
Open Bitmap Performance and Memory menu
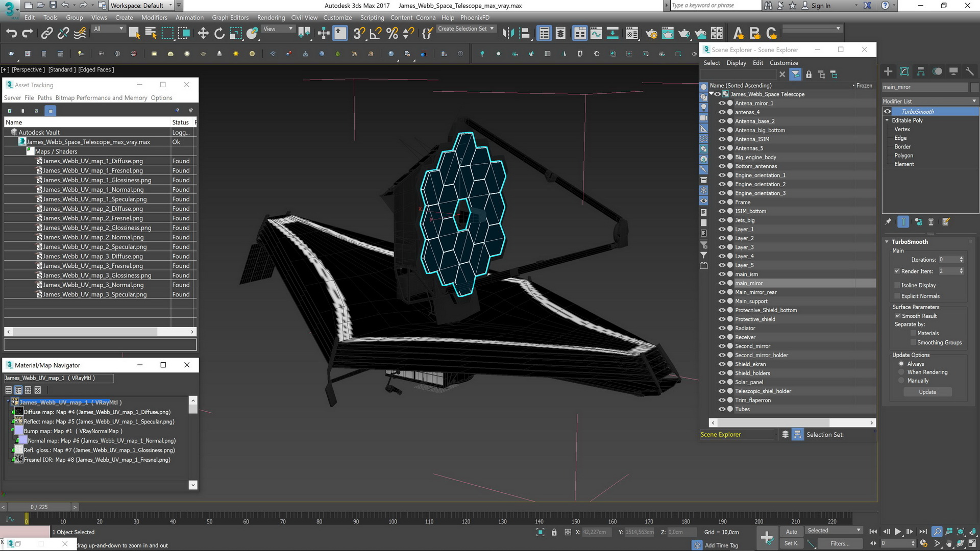(101, 98)
